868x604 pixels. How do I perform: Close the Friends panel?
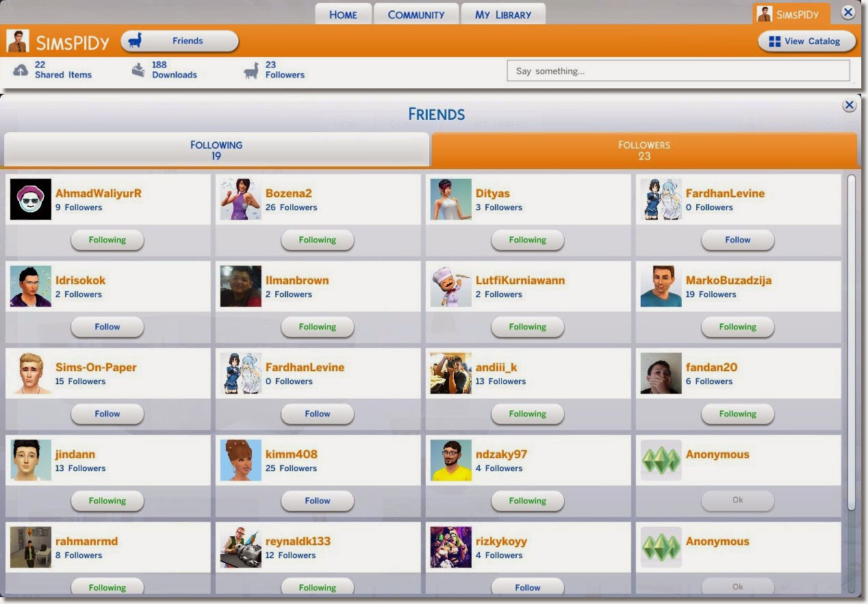(x=849, y=105)
